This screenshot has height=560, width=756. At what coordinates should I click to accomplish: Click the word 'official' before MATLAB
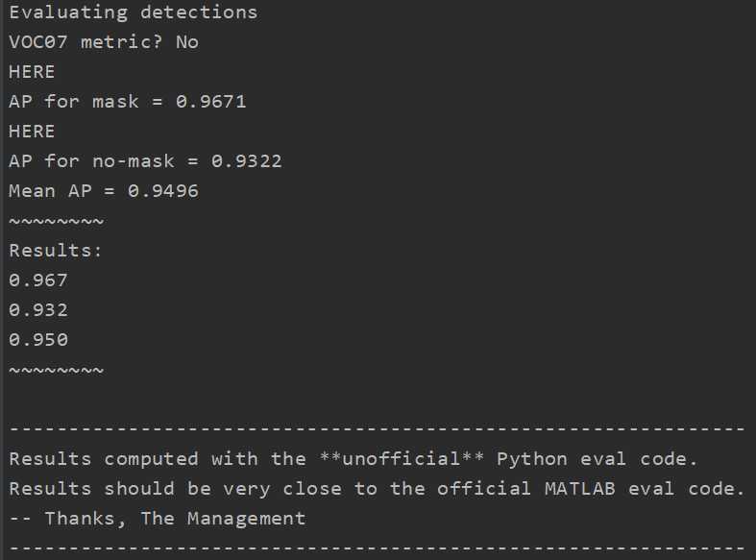tap(484, 489)
